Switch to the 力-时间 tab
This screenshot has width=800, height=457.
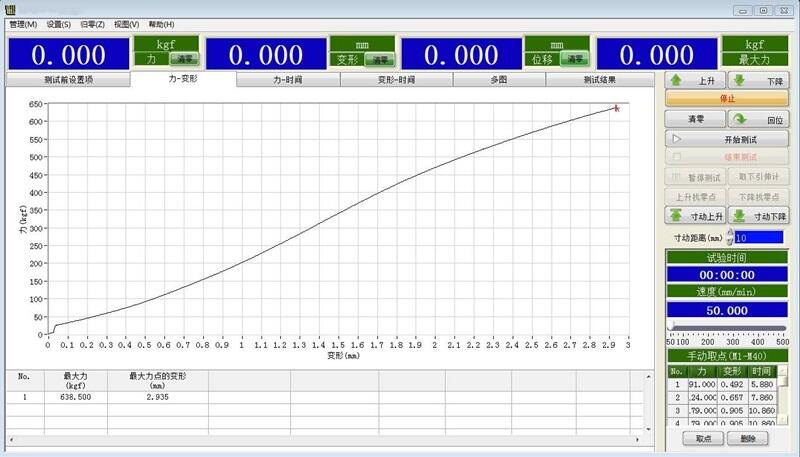[x=288, y=79]
